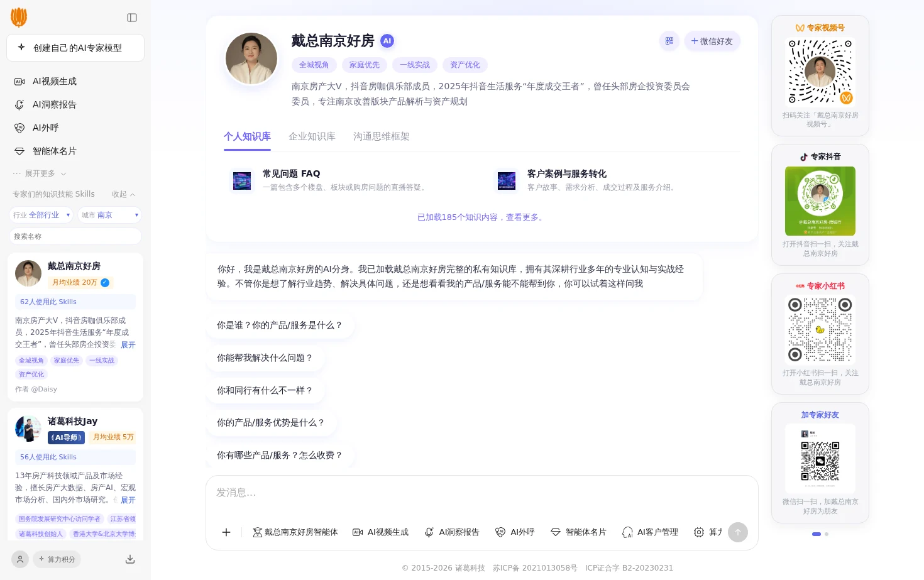This screenshot has height=580, width=924.
Task: Click the download icon at bottom of sidebar
Action: coord(130,559)
